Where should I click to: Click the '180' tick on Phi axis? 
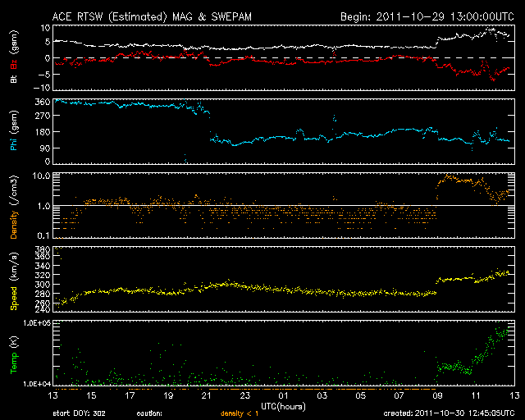pyautogui.click(x=43, y=132)
